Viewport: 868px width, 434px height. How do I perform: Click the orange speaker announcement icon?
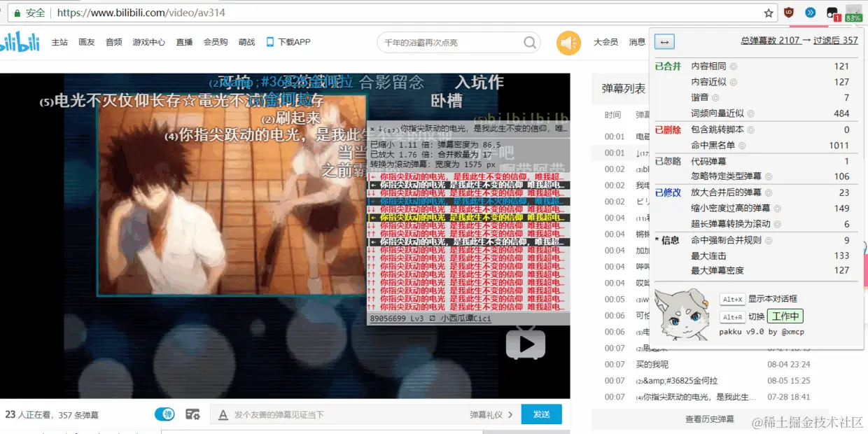coord(569,43)
